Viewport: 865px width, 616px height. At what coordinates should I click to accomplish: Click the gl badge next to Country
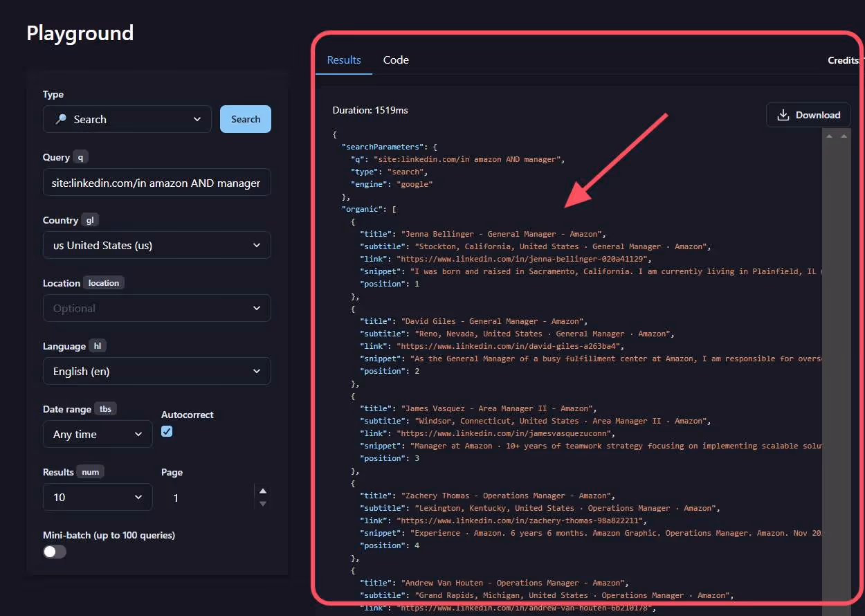point(90,219)
